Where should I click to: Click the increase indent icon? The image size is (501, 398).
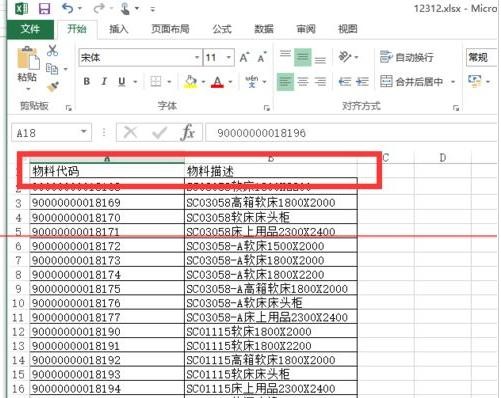coord(362,82)
